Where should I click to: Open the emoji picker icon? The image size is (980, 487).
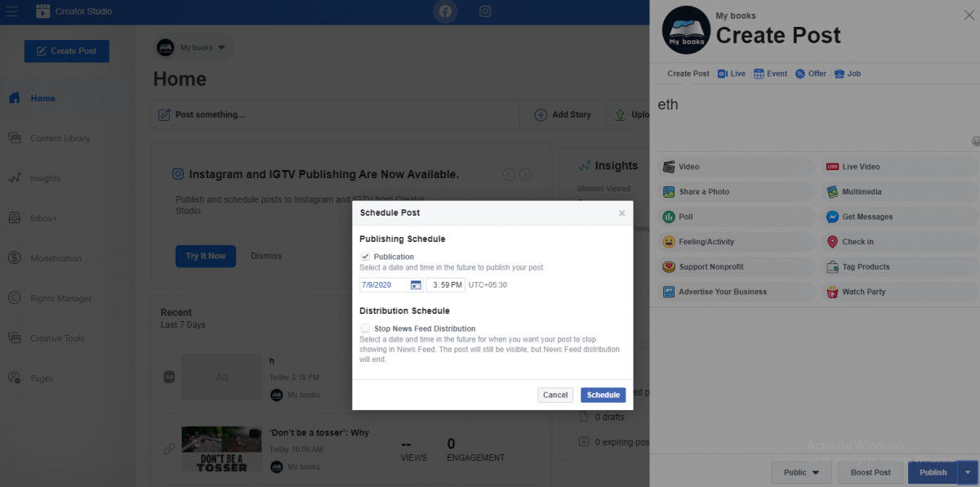975,141
